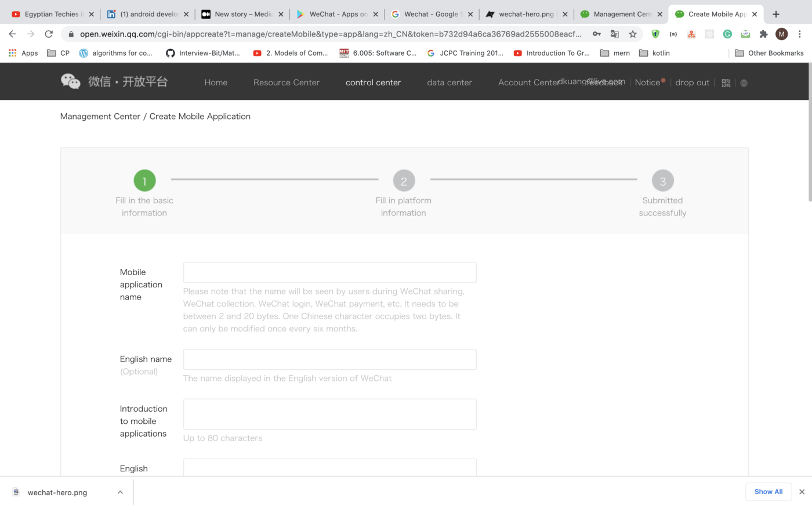View site security lock information
This screenshot has height=508, width=812.
[x=71, y=34]
